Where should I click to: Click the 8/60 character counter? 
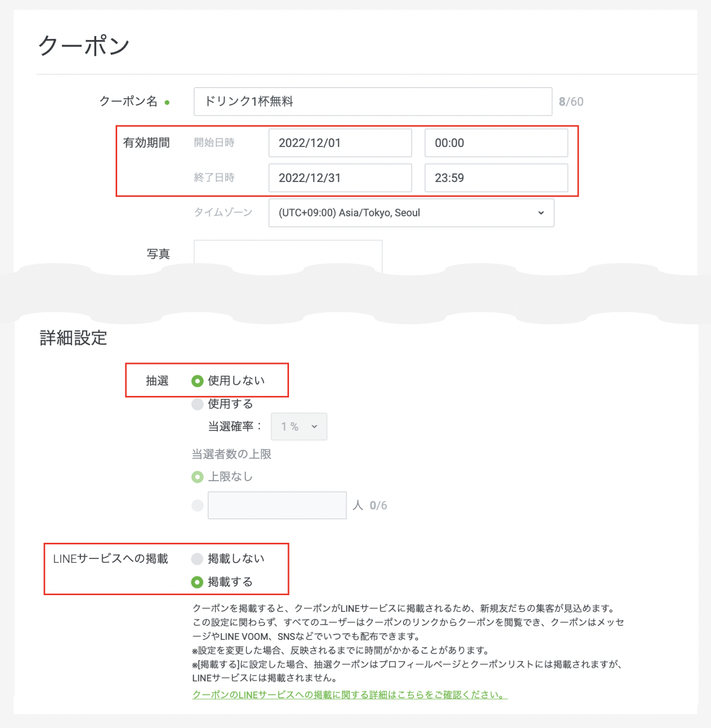pos(571,102)
